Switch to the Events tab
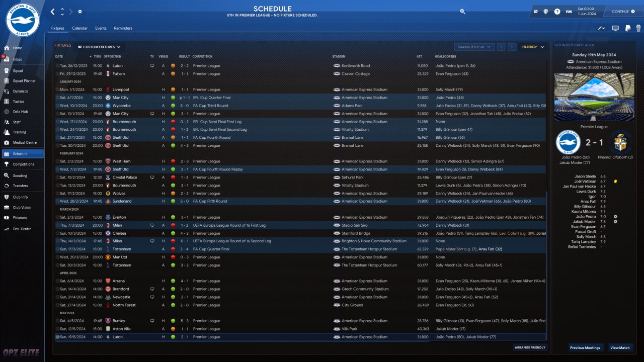This screenshot has width=644, height=362. pyautogui.click(x=101, y=28)
